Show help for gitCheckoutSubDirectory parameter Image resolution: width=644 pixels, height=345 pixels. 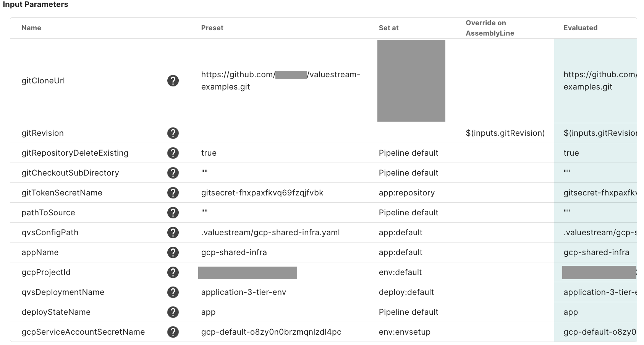click(173, 173)
